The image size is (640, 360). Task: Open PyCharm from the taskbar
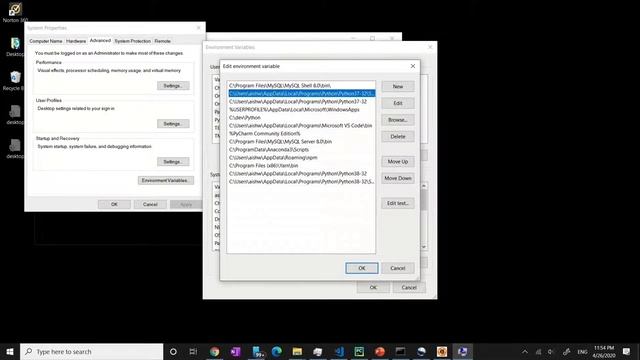click(359, 351)
